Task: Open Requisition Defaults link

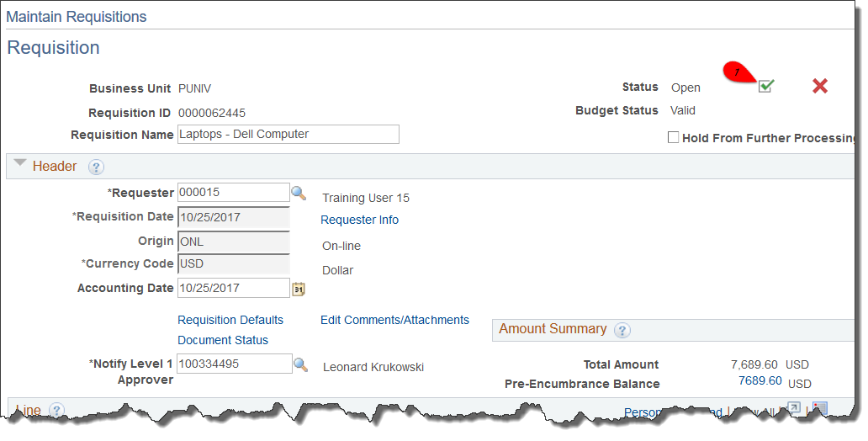Action: point(230,320)
